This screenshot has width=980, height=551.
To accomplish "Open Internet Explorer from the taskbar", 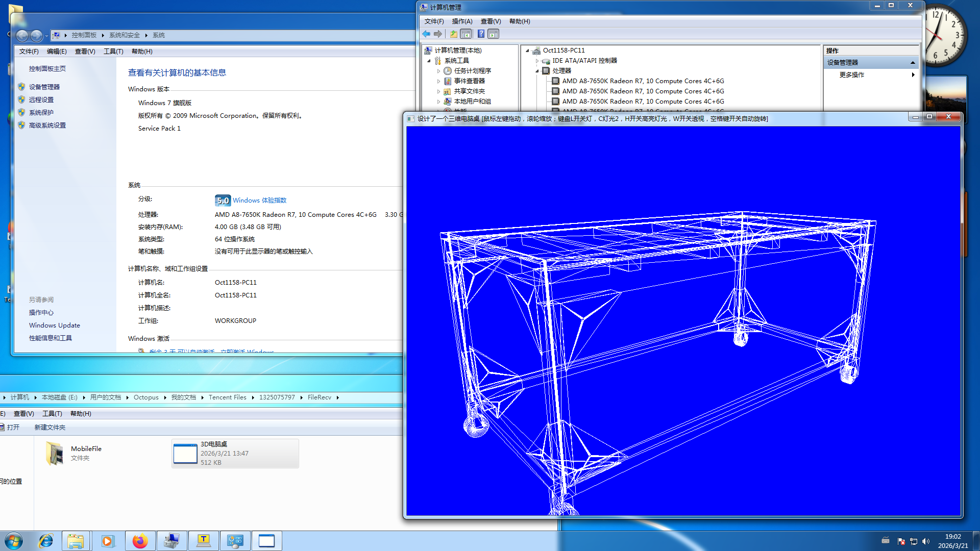I will coord(46,541).
